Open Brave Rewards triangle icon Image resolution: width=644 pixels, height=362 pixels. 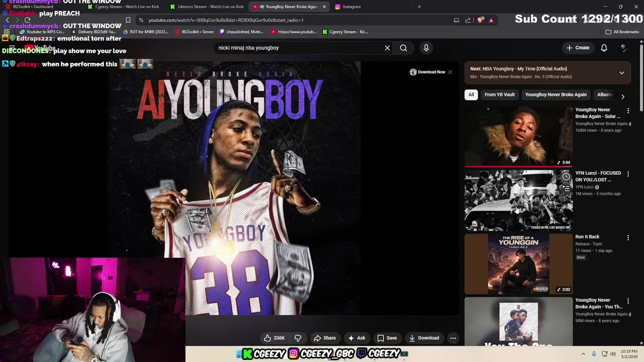point(491,20)
